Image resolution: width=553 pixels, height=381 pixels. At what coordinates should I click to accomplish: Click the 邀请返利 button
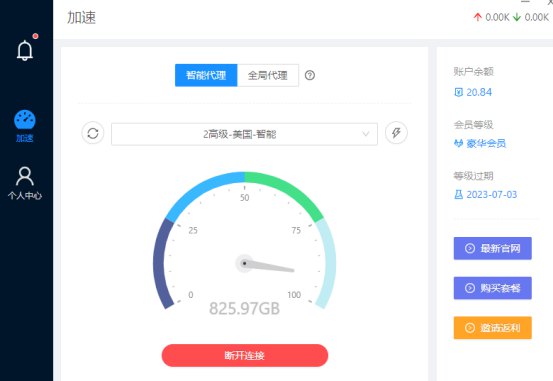click(492, 328)
